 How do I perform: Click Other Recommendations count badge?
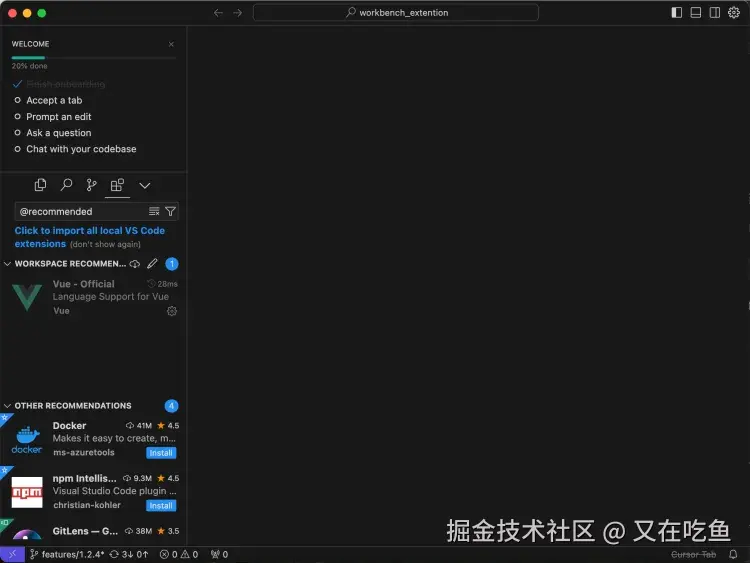click(171, 406)
